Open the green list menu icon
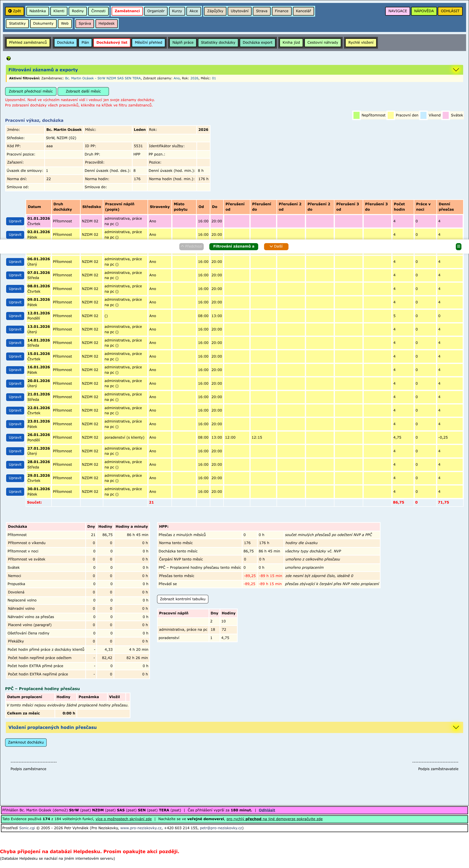Viewport: 469px width, 868px height. click(458, 247)
